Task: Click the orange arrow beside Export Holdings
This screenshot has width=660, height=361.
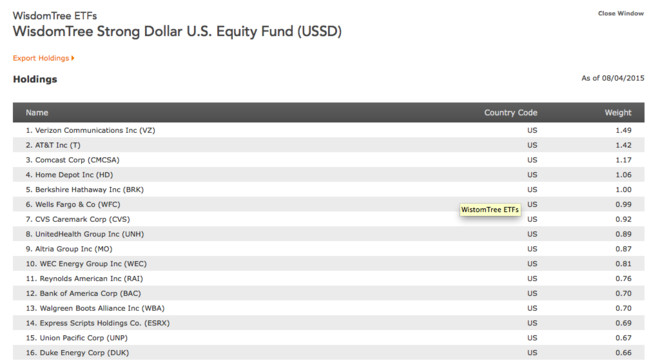Action: point(73,58)
